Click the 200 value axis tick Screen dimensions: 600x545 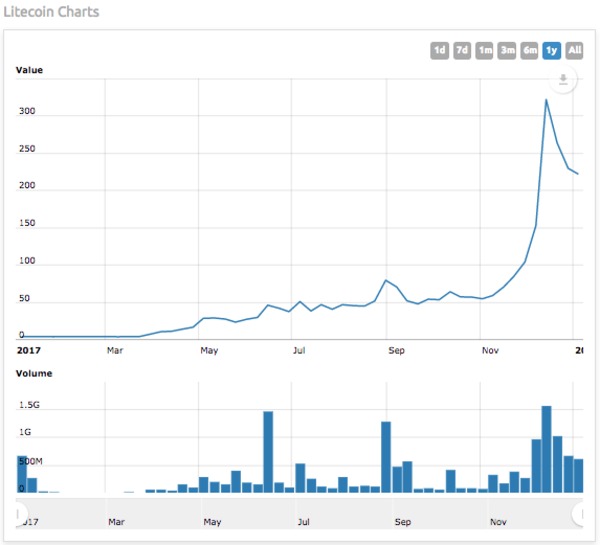coord(27,185)
